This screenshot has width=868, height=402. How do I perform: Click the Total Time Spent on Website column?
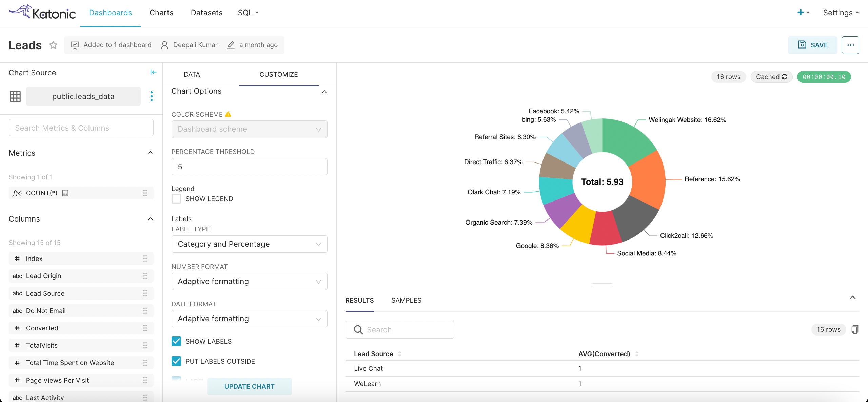(x=81, y=363)
